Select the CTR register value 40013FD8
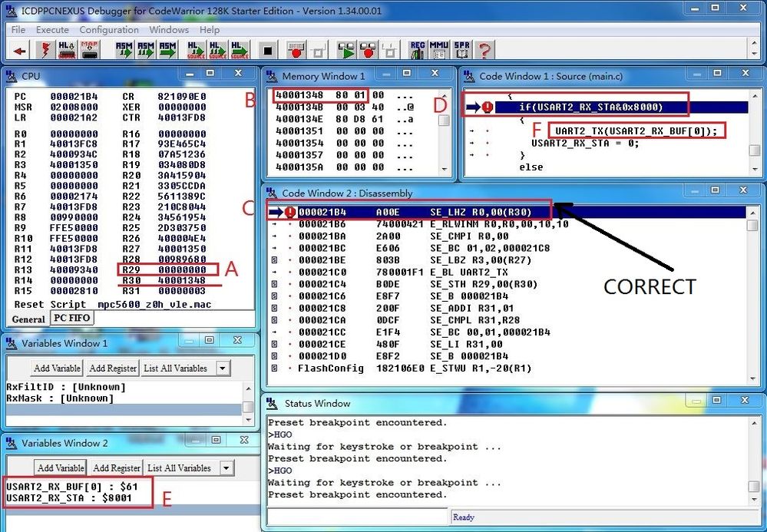The width and height of the screenshot is (767, 532). click(182, 117)
